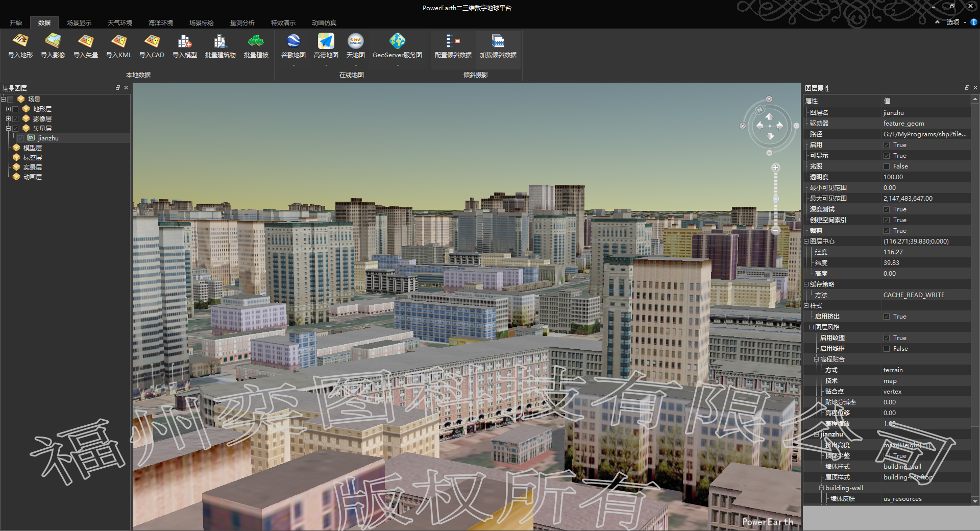Select the 模型层 tree item
The image size is (980, 531).
[x=32, y=148]
